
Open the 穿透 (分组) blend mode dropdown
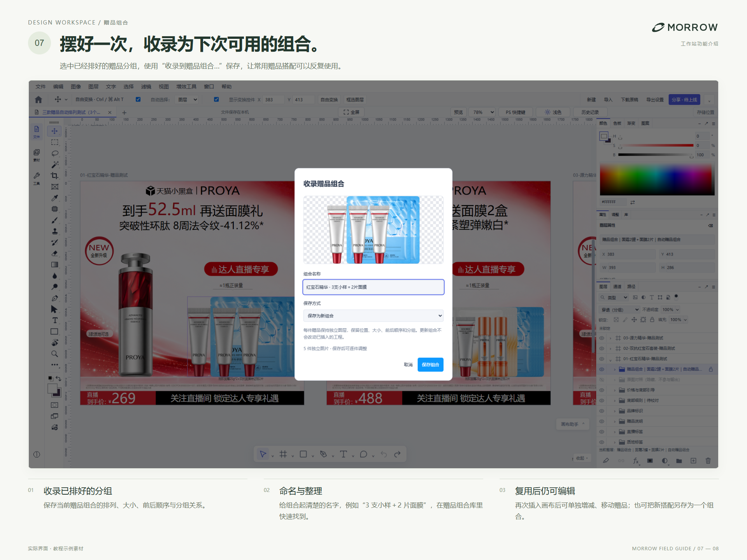619,310
